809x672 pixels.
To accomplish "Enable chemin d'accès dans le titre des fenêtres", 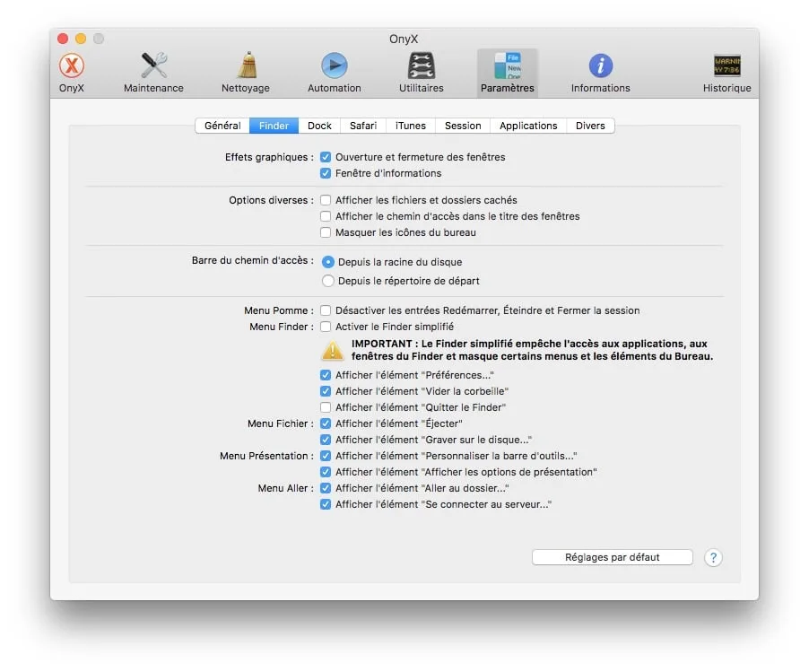I will [x=326, y=216].
